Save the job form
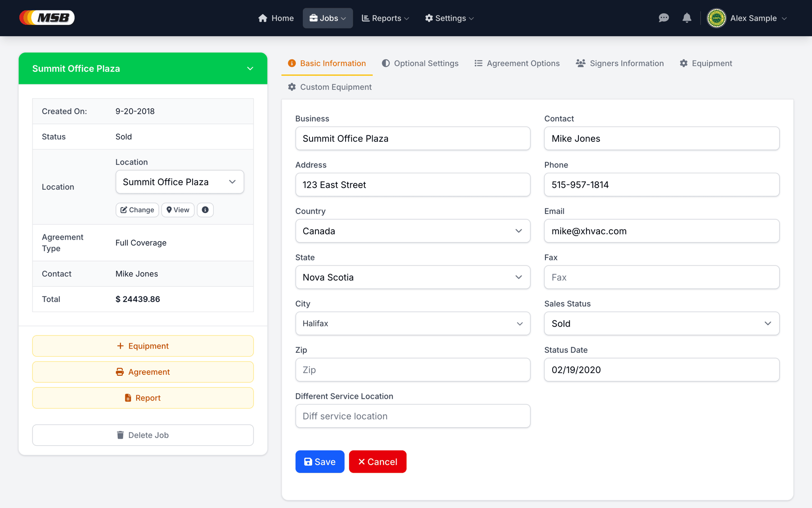Image resolution: width=812 pixels, height=508 pixels. (320, 462)
